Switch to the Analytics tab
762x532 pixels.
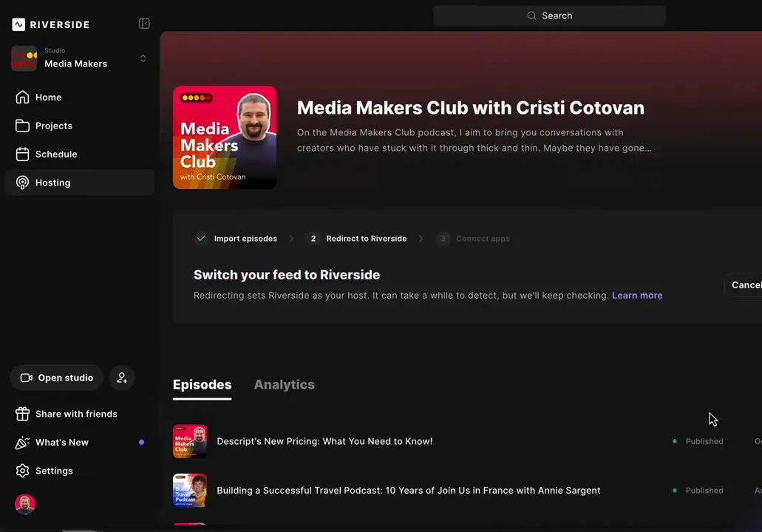[x=284, y=384]
